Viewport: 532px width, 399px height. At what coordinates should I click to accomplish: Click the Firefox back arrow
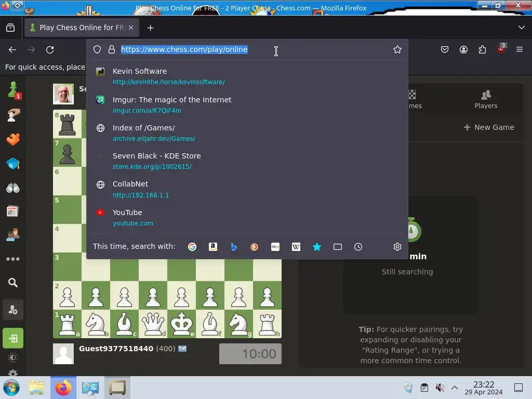(12, 50)
